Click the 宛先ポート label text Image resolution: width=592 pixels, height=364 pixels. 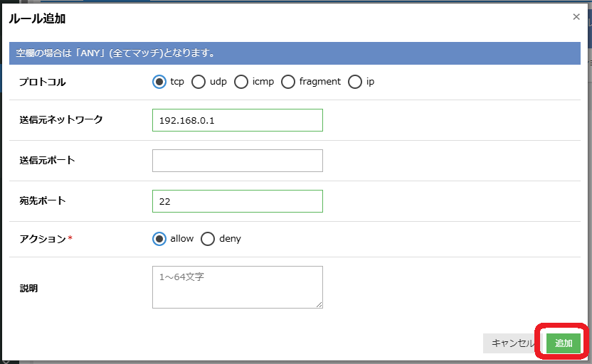43,200
